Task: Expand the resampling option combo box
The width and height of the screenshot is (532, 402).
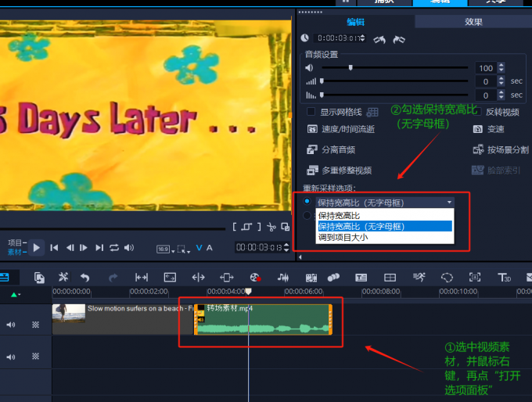Action: click(448, 203)
